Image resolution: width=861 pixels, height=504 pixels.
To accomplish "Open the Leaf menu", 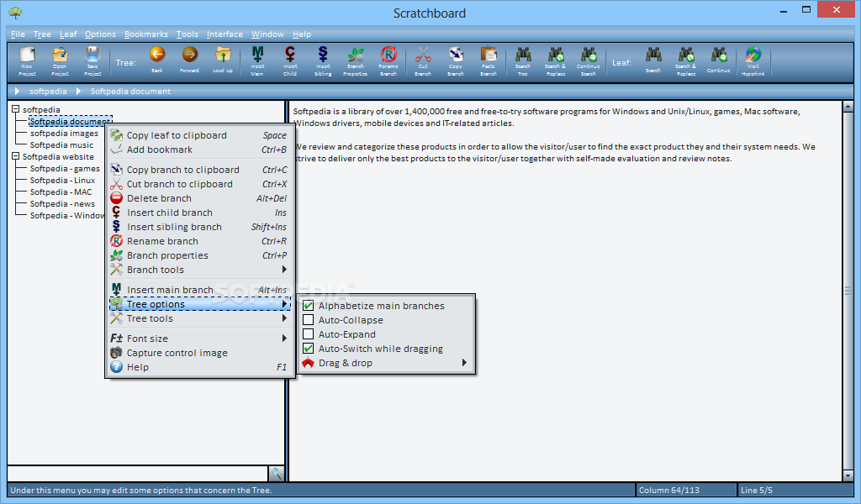I will pos(68,34).
